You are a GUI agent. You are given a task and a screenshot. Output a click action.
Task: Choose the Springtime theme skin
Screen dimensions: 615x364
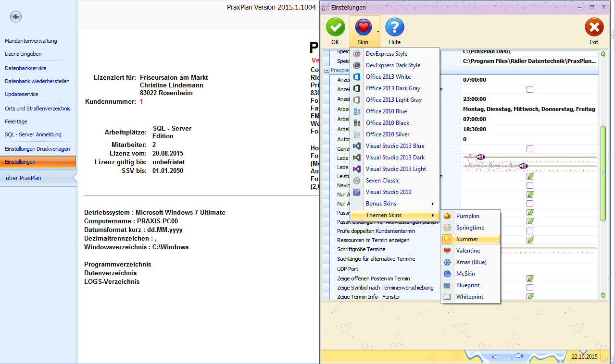471,228
